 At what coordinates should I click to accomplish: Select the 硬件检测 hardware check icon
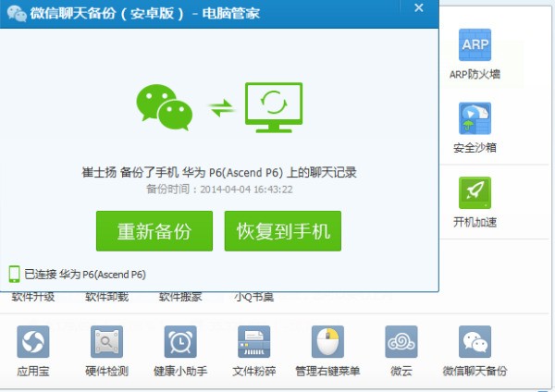106,342
